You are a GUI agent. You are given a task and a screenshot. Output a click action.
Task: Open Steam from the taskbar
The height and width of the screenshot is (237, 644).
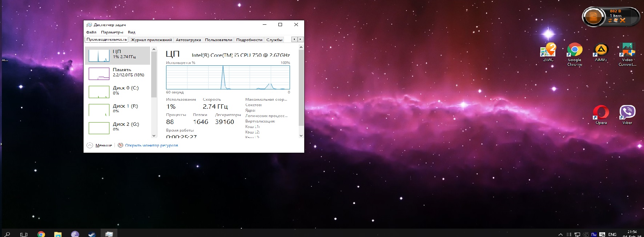click(92, 234)
